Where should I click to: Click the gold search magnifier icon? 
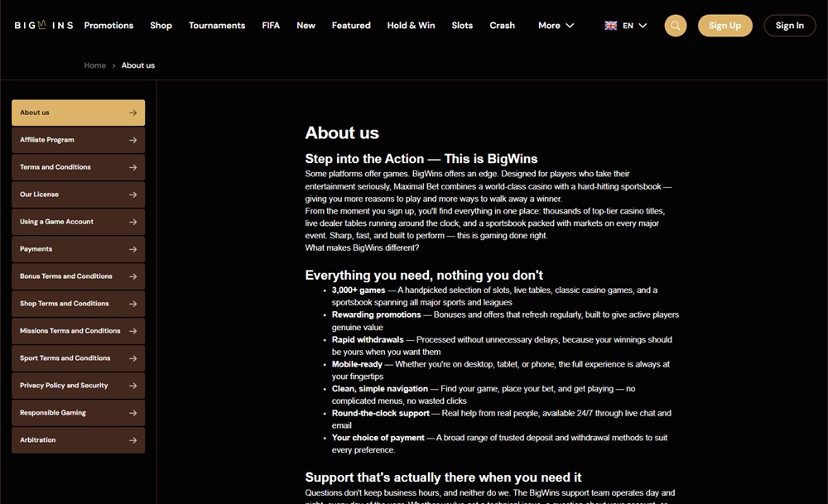point(676,26)
